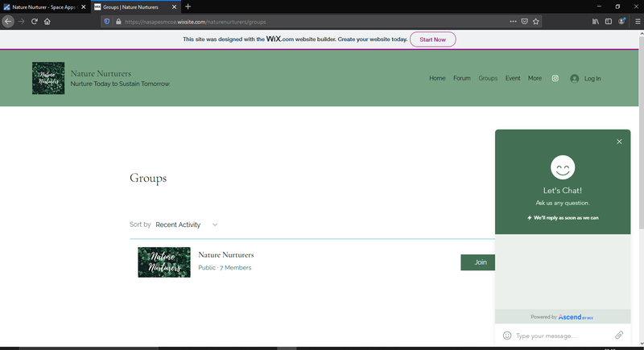The height and width of the screenshot is (350, 644).
Task: Open the Firefox hamburger menu
Action: 636,22
